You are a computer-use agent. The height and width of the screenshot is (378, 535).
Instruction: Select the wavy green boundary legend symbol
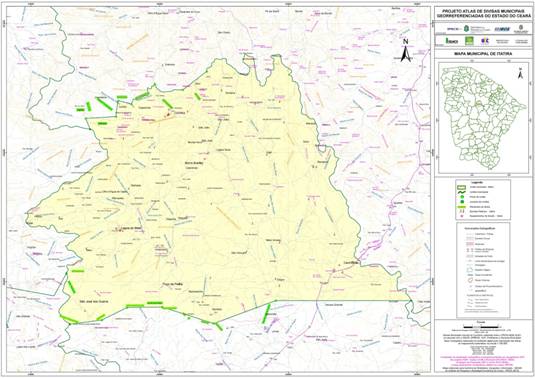[x=462, y=192]
